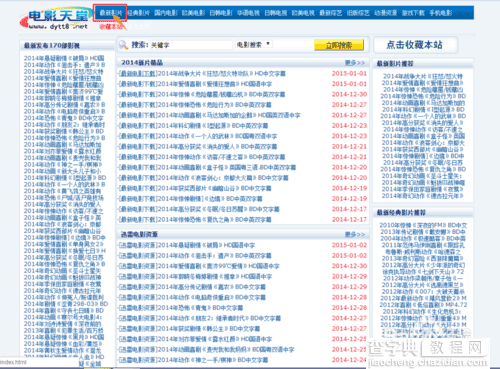Image resolution: width=500 pixels, height=369 pixels.
Task: Open 2010年惊悚《深夜的FM》 in 最新经典影片推荐
Action: point(423,225)
